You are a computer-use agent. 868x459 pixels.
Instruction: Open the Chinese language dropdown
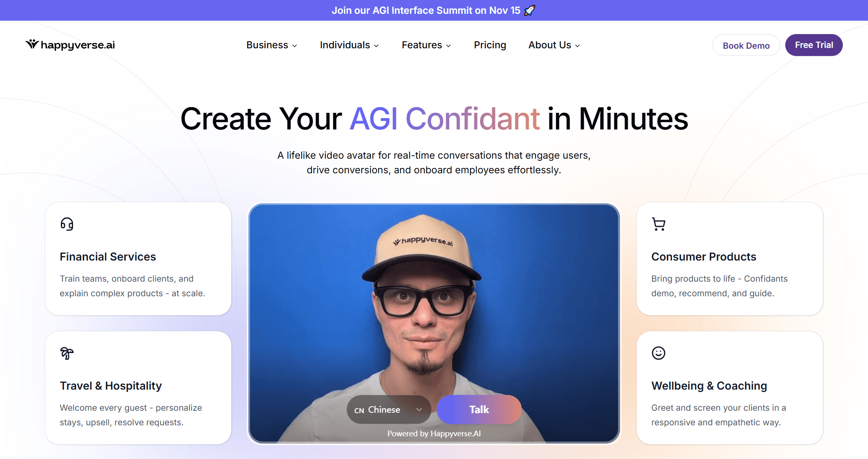point(389,409)
